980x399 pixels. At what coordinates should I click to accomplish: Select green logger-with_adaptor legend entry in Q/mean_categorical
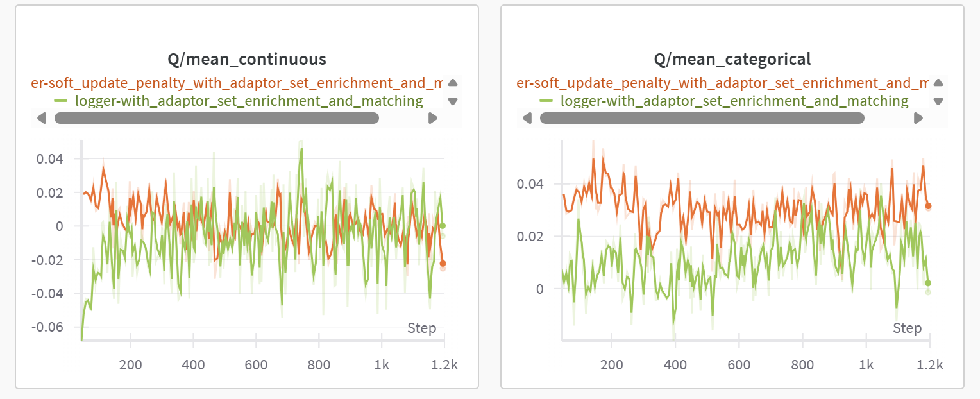[734, 101]
